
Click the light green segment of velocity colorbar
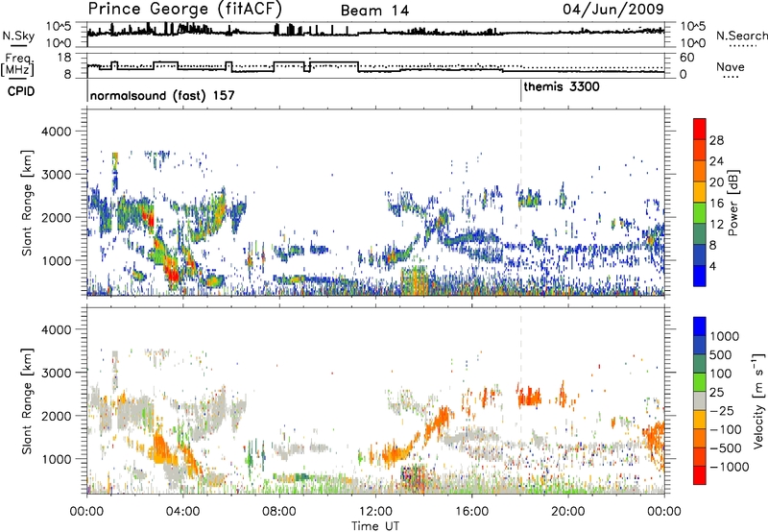click(700, 382)
